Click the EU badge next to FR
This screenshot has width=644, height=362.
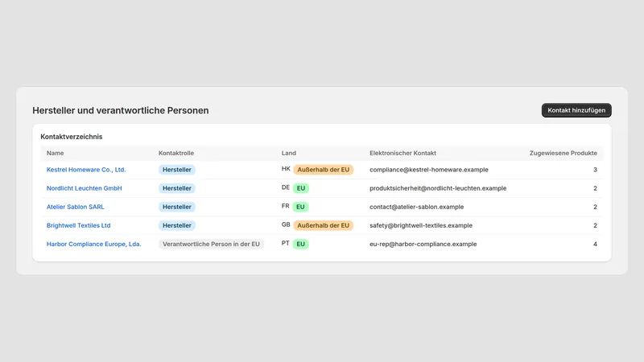click(300, 207)
